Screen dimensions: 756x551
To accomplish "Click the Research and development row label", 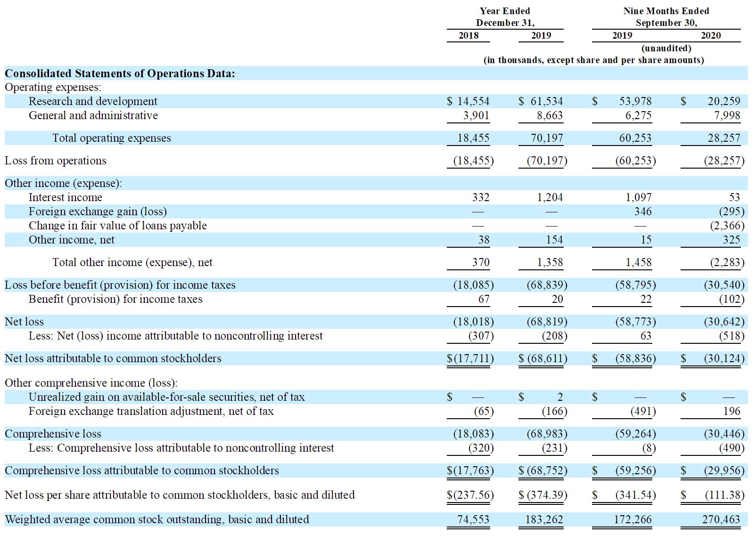I will pyautogui.click(x=93, y=101).
